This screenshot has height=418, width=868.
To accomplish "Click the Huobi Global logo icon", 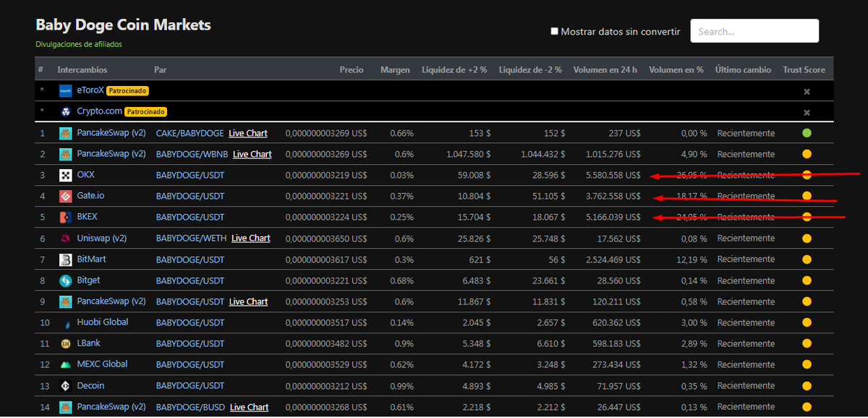I will [66, 323].
